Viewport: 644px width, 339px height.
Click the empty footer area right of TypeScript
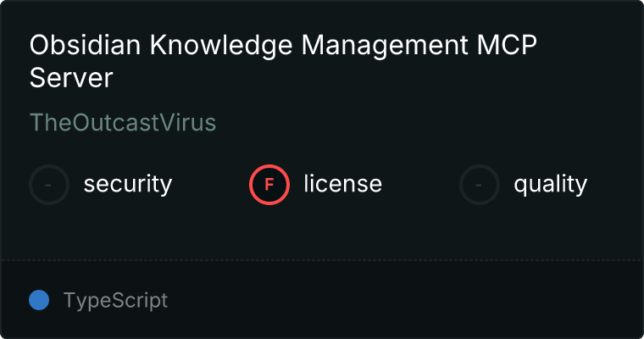(x=407, y=300)
